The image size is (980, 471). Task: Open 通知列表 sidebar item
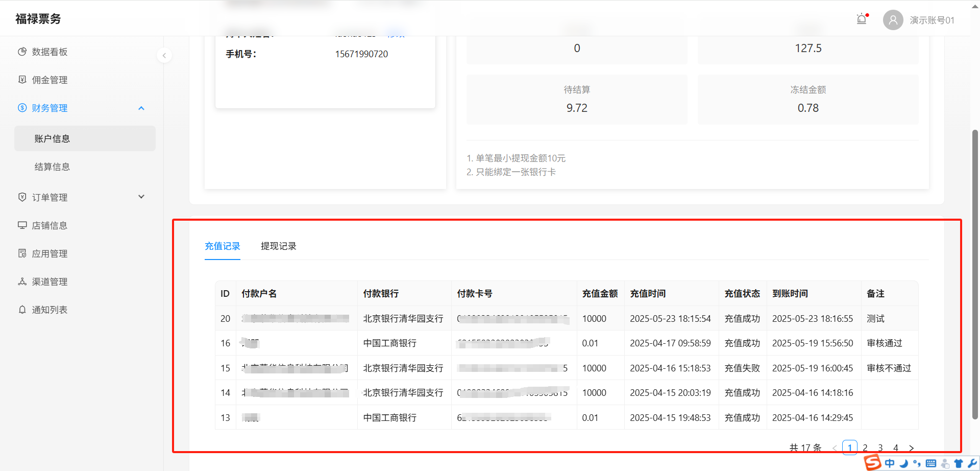(x=50, y=310)
